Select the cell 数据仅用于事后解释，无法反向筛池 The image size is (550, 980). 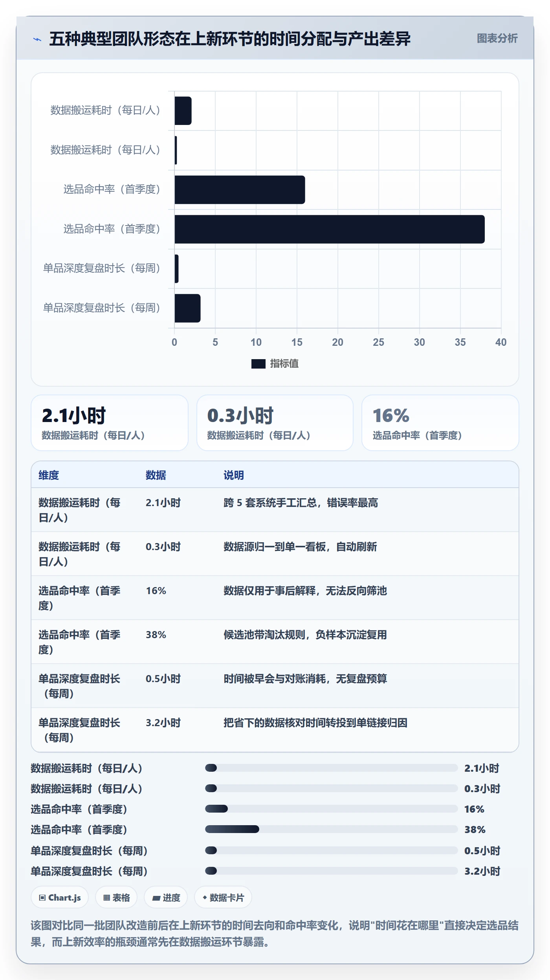click(x=305, y=591)
